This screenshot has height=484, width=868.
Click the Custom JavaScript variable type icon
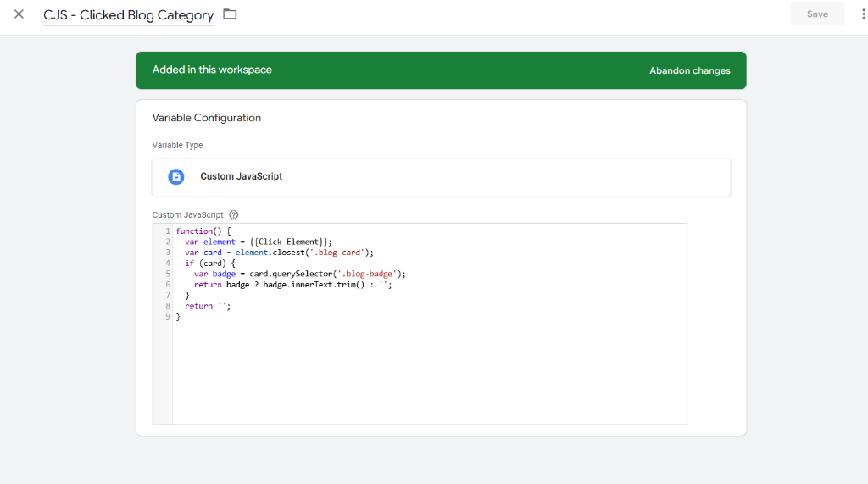tap(176, 176)
